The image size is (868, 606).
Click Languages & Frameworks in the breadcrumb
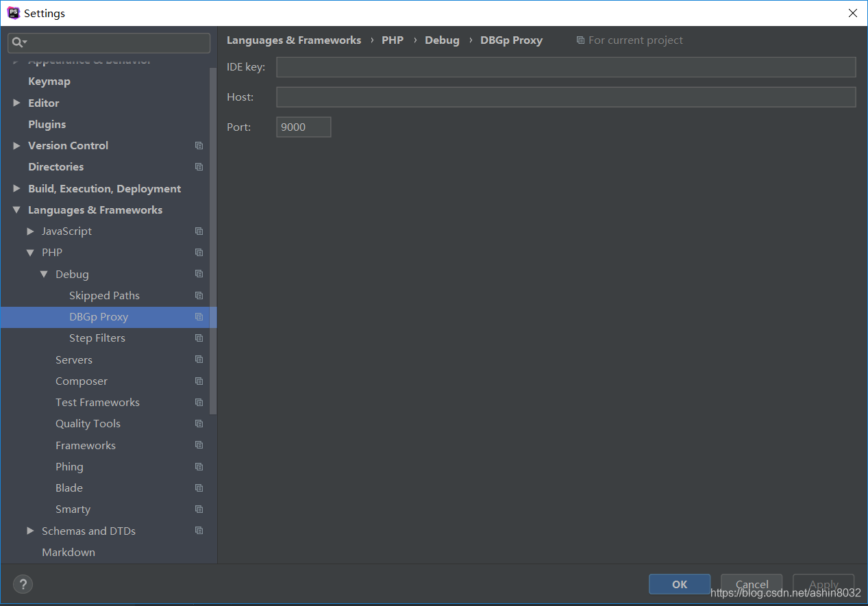click(x=294, y=40)
